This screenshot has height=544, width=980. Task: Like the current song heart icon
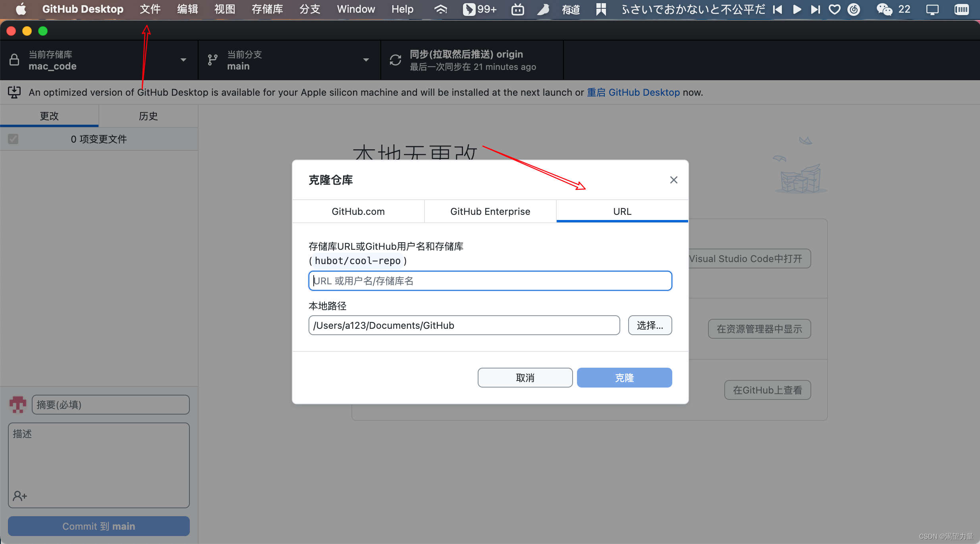(x=835, y=9)
